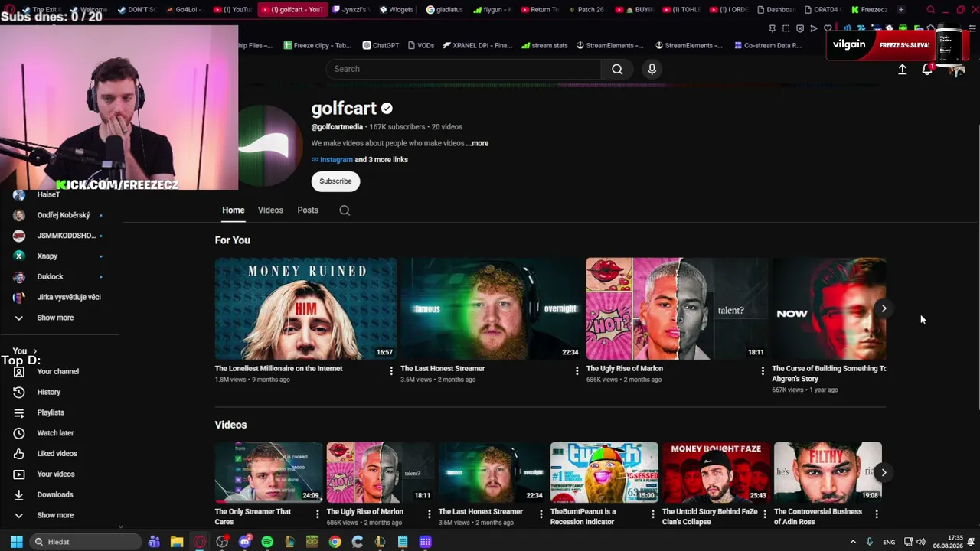980x551 pixels.
Task: Open the XPANEL DPI bookmark
Action: (x=477, y=45)
